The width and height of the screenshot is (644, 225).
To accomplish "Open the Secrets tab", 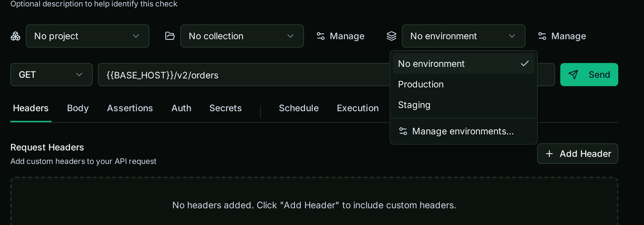I will point(225,108).
